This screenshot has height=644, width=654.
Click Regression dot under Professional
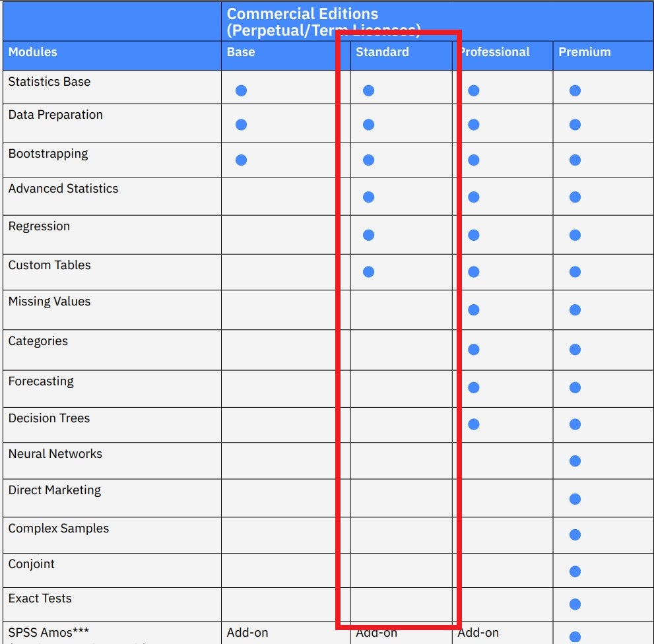click(x=473, y=236)
